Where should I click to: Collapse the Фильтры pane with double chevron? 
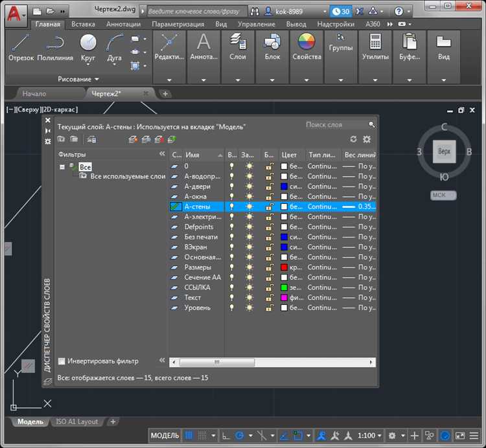click(162, 153)
